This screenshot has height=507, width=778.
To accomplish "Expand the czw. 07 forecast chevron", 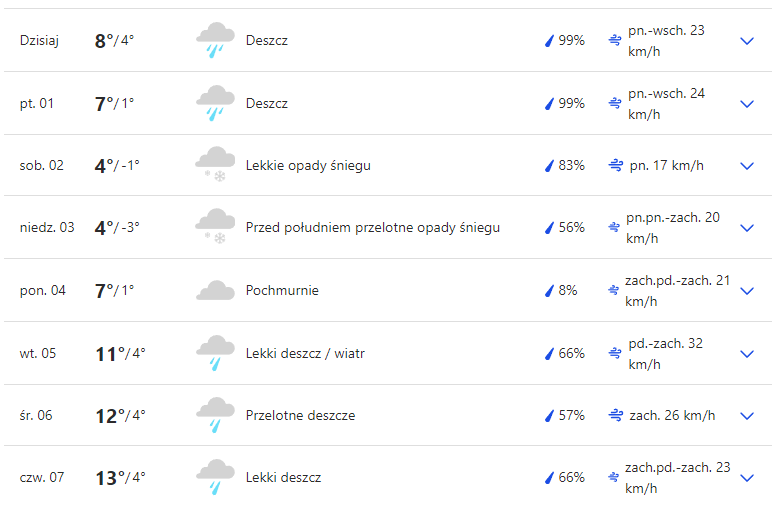I will click(x=746, y=478).
